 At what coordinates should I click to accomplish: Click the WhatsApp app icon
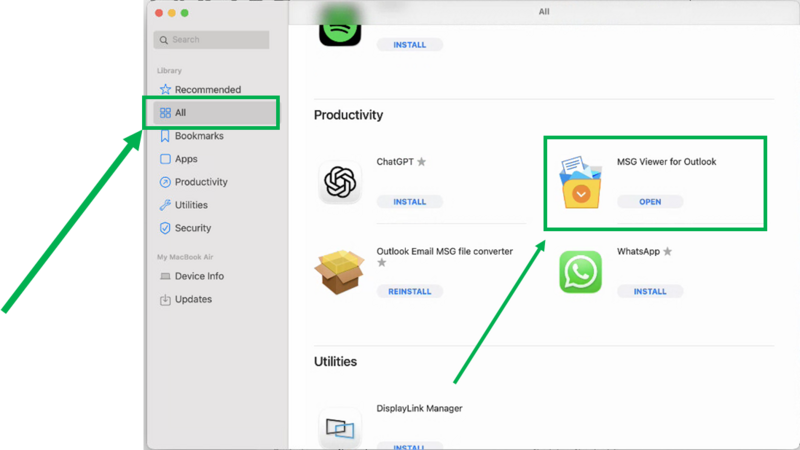coord(580,272)
